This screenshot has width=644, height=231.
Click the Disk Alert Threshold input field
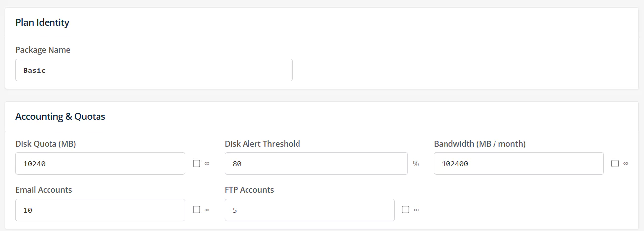316,164
